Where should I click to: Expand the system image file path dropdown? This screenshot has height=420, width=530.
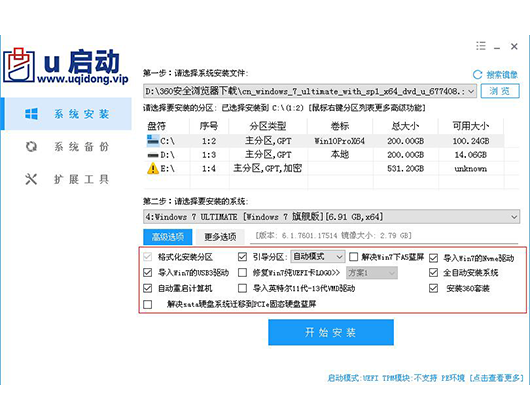click(x=471, y=91)
